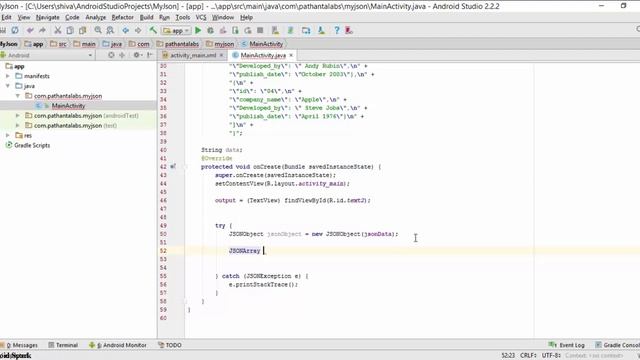Open the Terminal tool window
The width and height of the screenshot is (640, 360).
coord(63,345)
